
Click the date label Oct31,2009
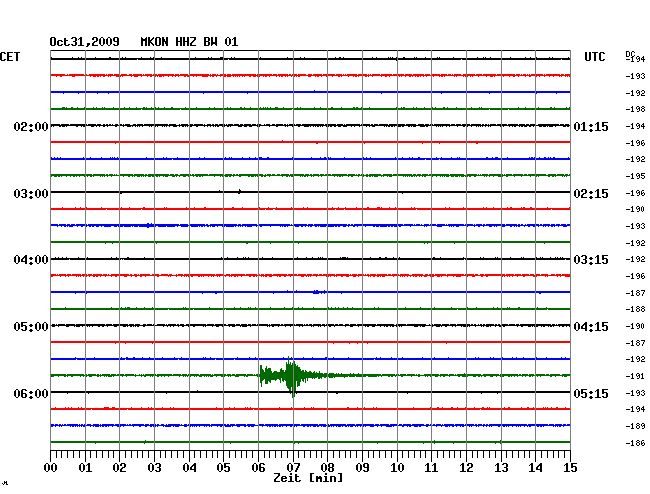coord(84,42)
